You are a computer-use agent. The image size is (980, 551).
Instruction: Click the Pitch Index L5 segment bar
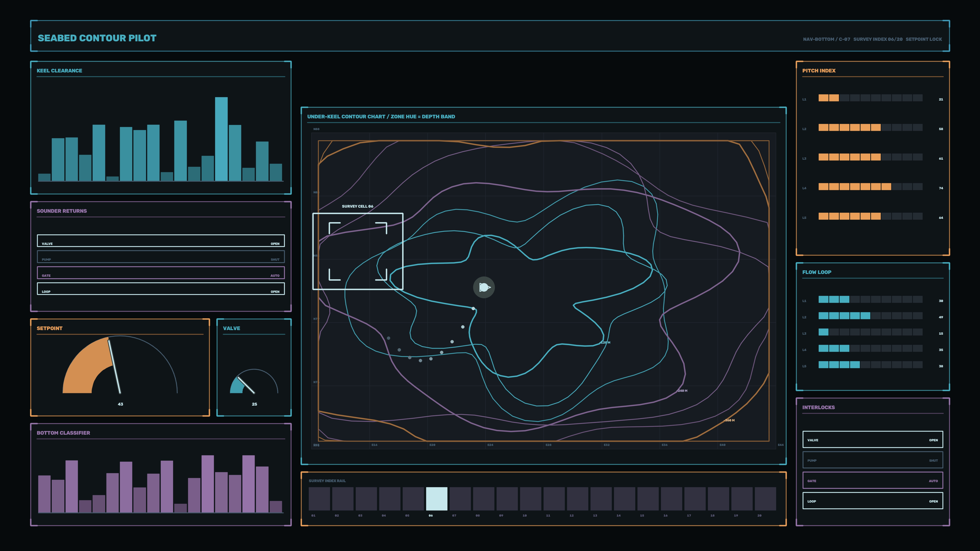(871, 216)
